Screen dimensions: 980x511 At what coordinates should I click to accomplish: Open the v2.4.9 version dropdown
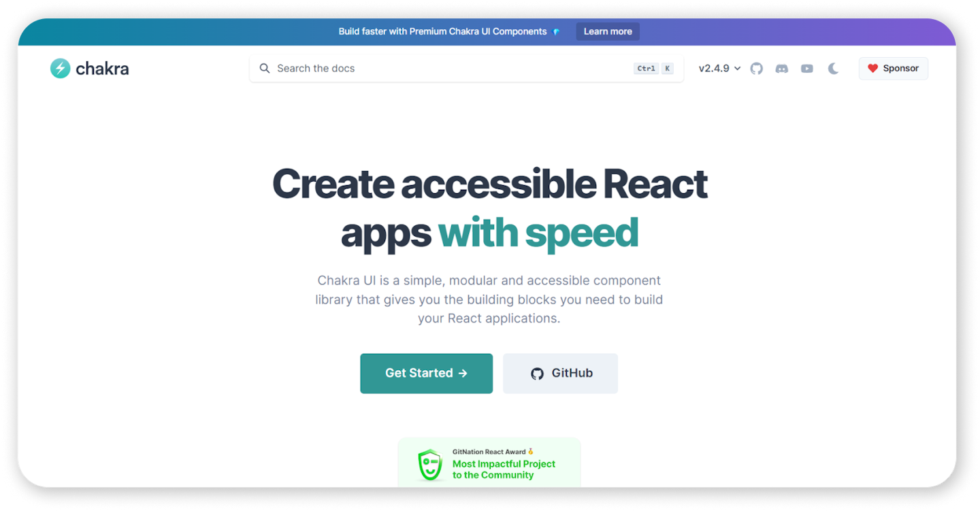(714, 69)
